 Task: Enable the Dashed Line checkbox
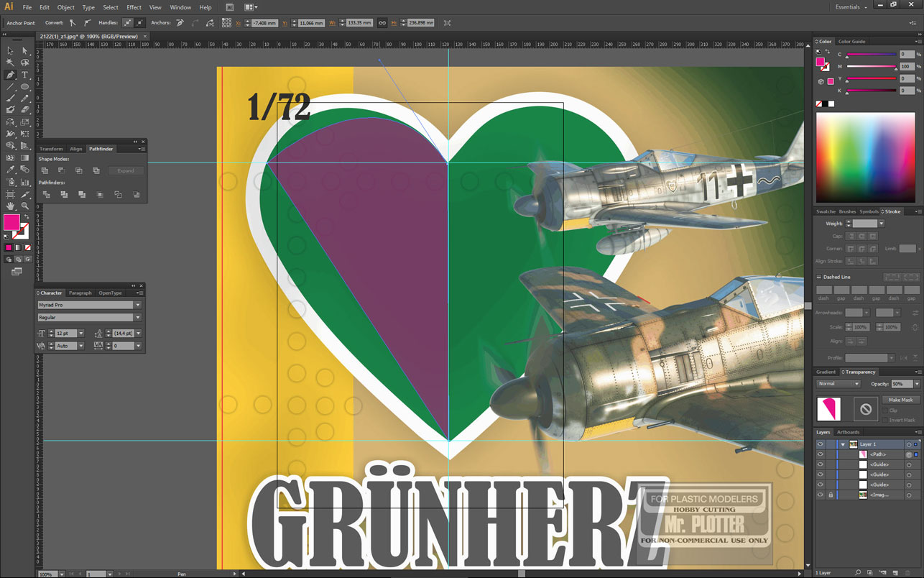coord(819,277)
